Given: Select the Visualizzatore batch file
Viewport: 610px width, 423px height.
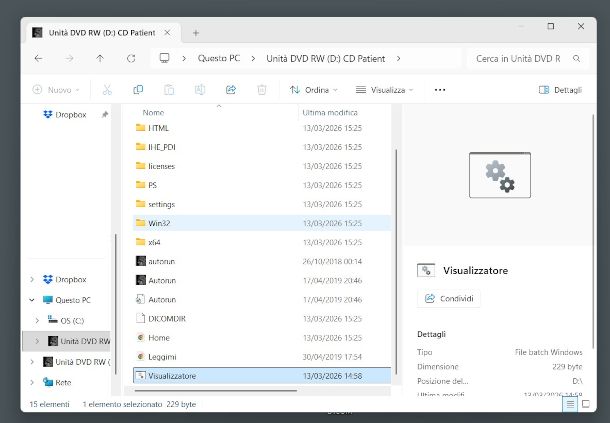Looking at the screenshot, I should [x=262, y=376].
